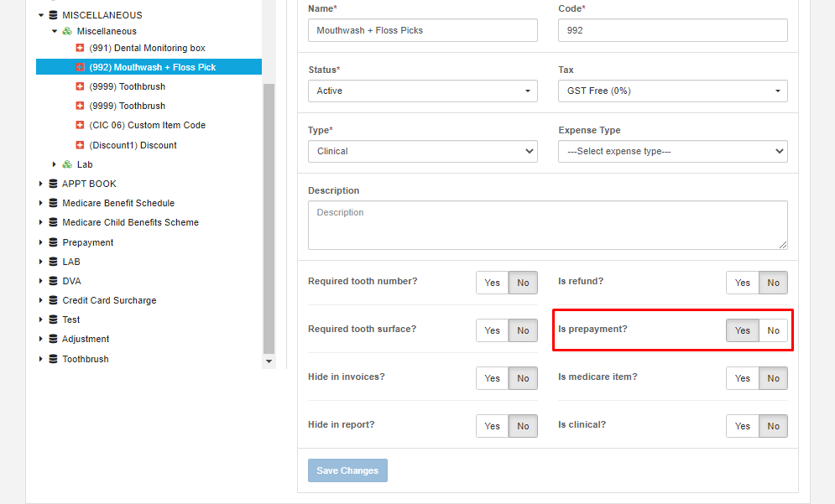Click inside the Code input field
835x504 pixels.
coord(671,30)
